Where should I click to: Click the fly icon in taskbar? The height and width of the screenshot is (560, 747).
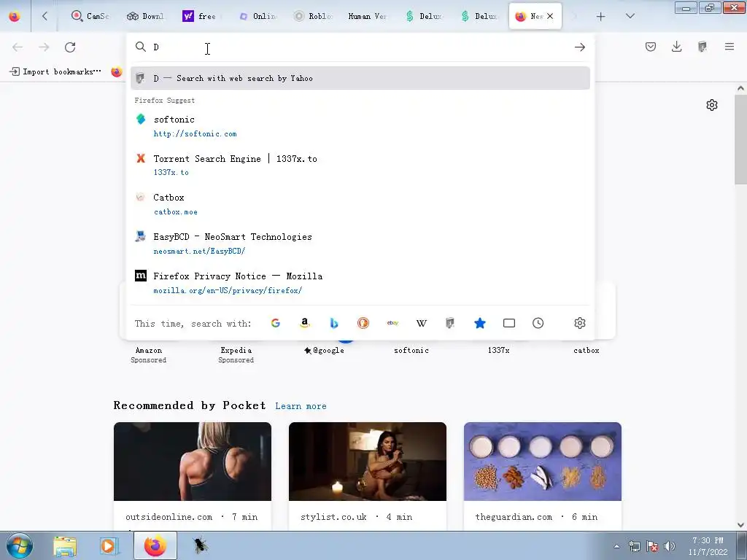click(200, 545)
